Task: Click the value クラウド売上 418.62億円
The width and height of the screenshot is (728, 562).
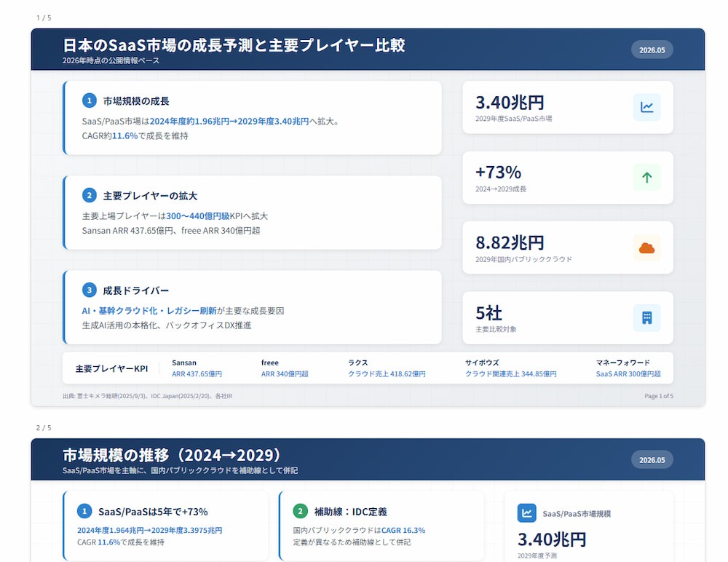Action: [x=387, y=374]
